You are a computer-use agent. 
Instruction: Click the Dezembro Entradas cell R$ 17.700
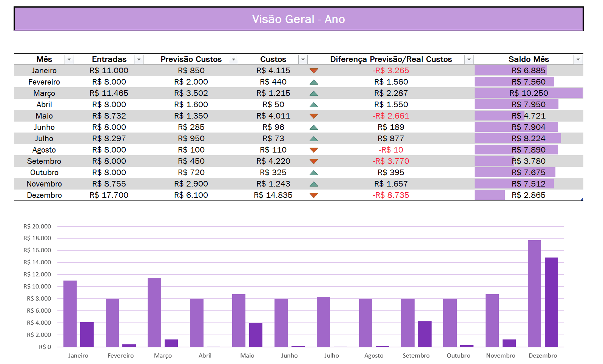coord(109,195)
